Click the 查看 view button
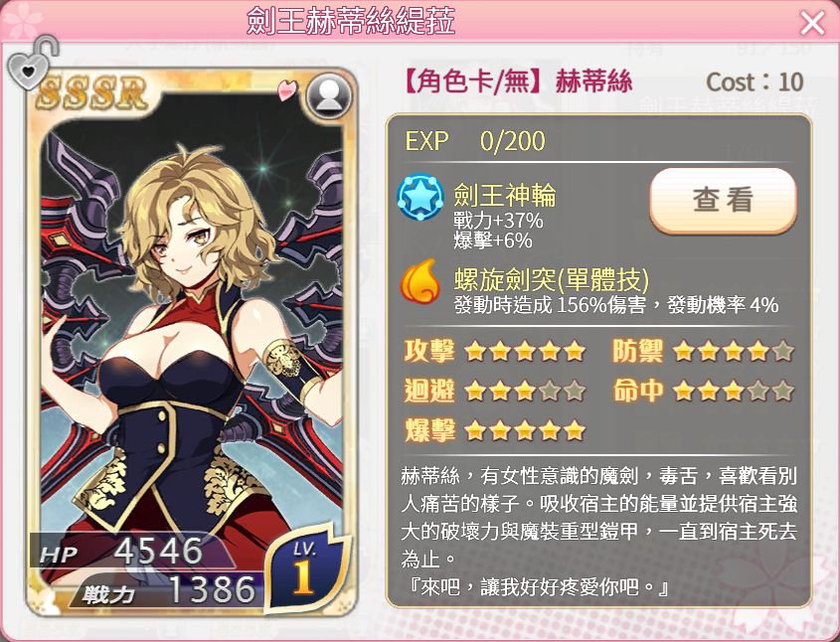This screenshot has height=642, width=840. coord(724,201)
